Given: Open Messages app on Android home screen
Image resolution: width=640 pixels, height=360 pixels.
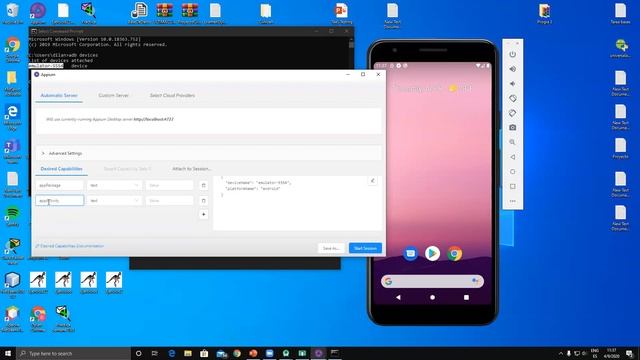Looking at the screenshot, I should [411, 253].
